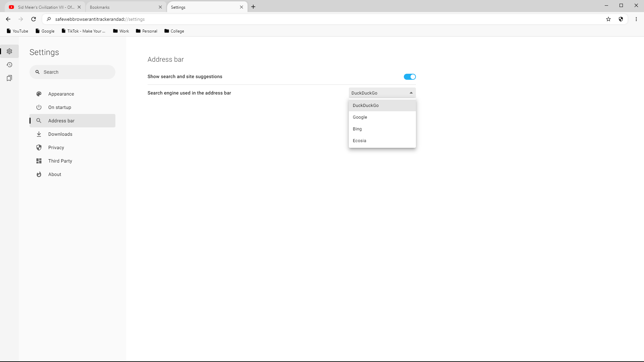Choose Google from search engine list

pyautogui.click(x=360, y=117)
